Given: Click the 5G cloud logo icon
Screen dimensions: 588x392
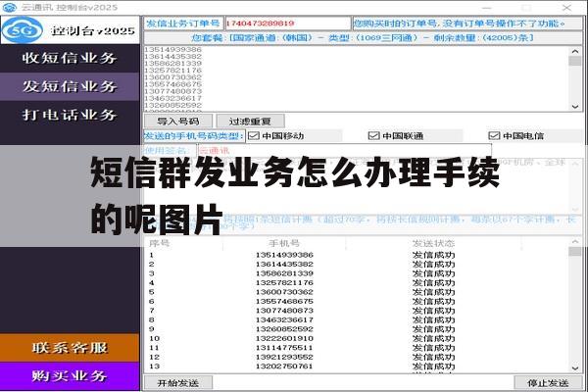Looking at the screenshot, I should pyautogui.click(x=22, y=30).
